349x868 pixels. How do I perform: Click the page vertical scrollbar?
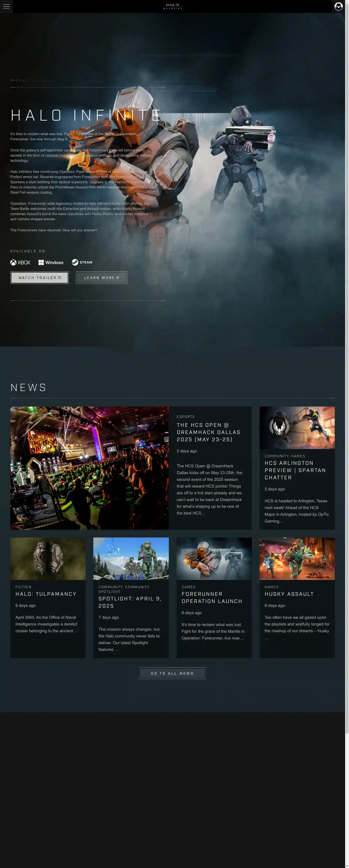pos(347,371)
